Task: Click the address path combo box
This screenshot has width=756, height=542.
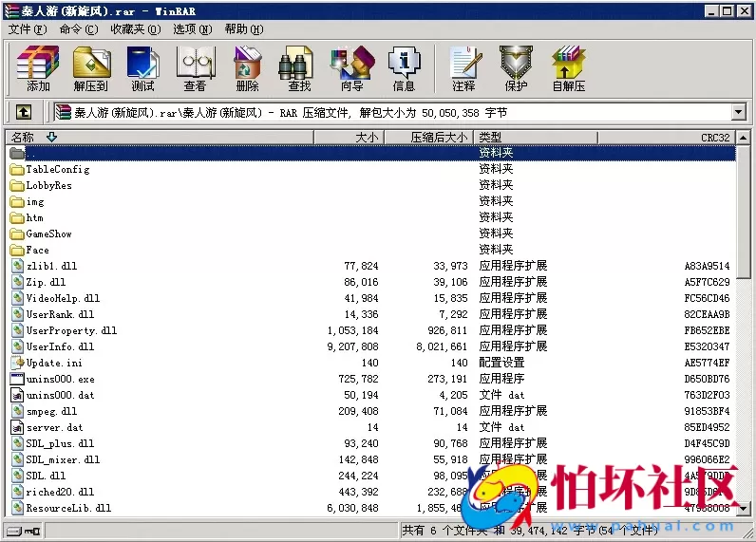Action: 399,112
